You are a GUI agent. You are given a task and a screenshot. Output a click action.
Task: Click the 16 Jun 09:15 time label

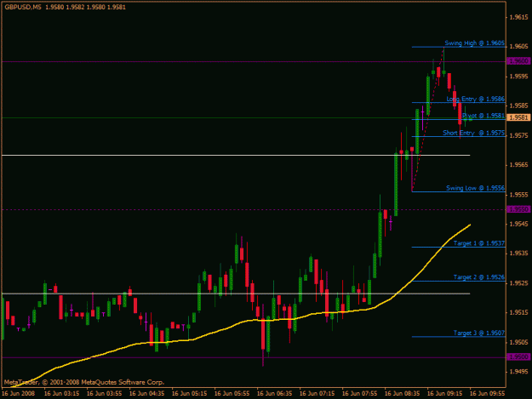coord(445,394)
